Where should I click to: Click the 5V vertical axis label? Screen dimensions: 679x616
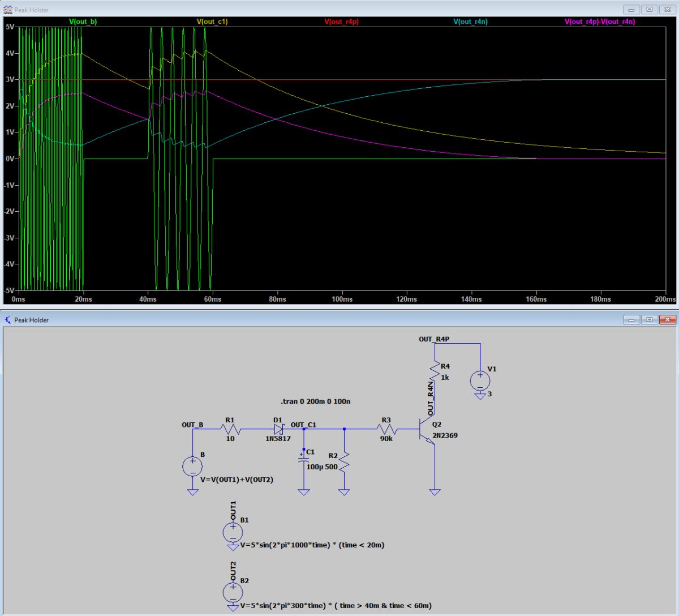[10, 27]
